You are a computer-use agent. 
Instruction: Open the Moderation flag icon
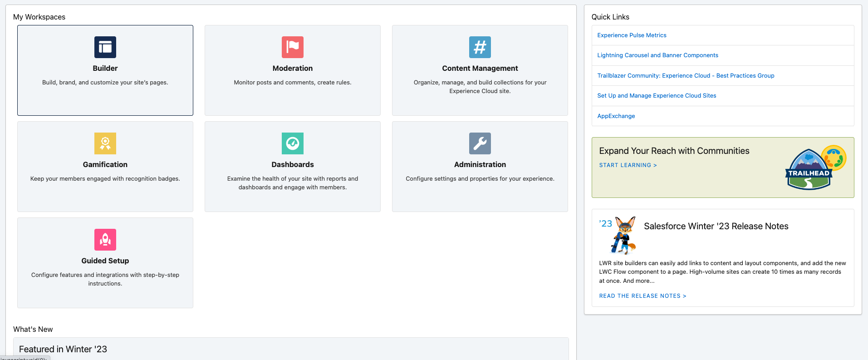coord(293,47)
